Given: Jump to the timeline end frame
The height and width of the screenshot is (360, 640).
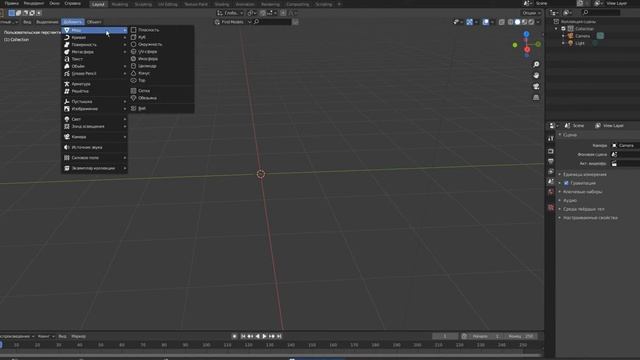Looking at the screenshot, I should pos(279,336).
